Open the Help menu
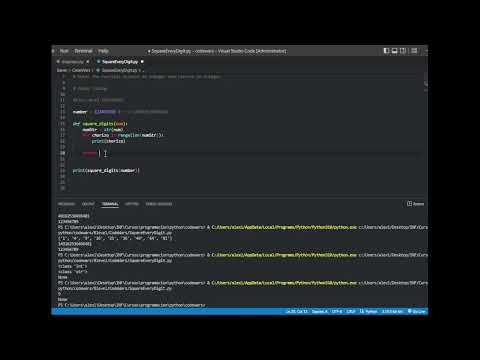Screen dimensions: 480x360 [103, 51]
